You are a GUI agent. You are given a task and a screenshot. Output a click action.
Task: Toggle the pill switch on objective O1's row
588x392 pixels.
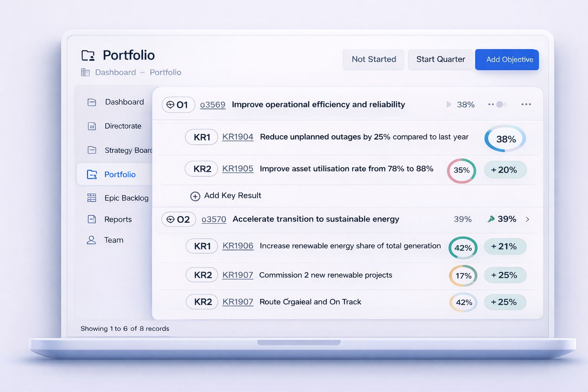point(497,104)
